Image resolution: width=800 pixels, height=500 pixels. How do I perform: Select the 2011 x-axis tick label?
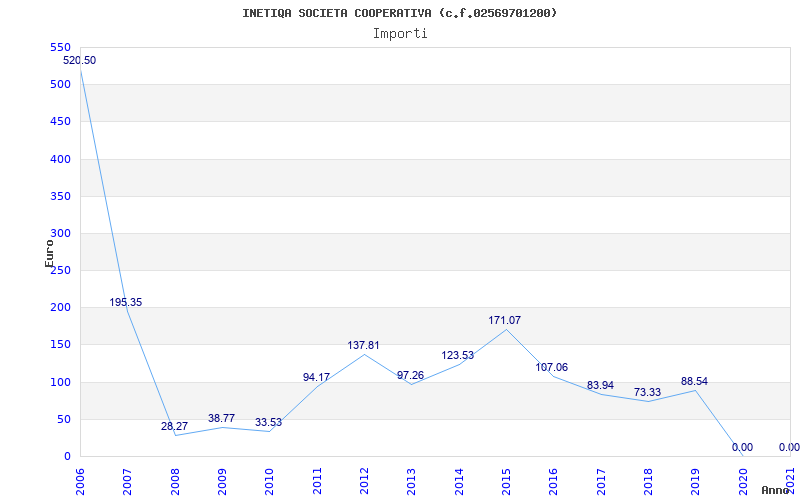click(317, 482)
